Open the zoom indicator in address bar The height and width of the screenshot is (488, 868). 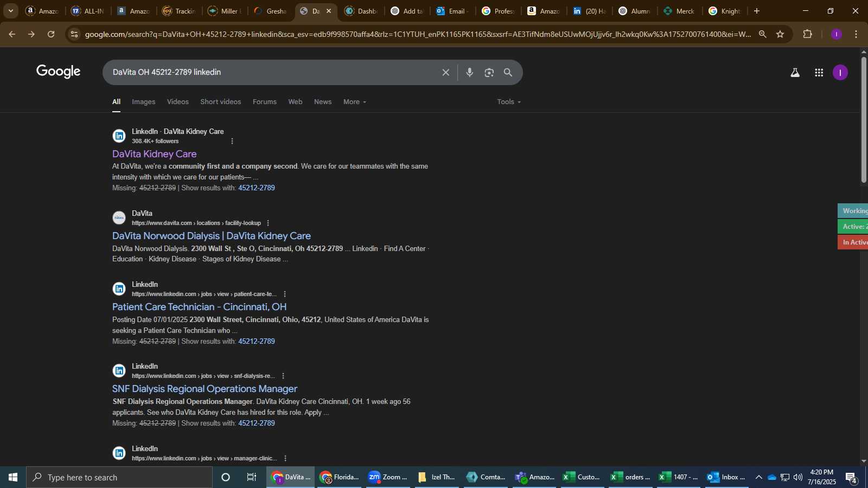click(763, 34)
